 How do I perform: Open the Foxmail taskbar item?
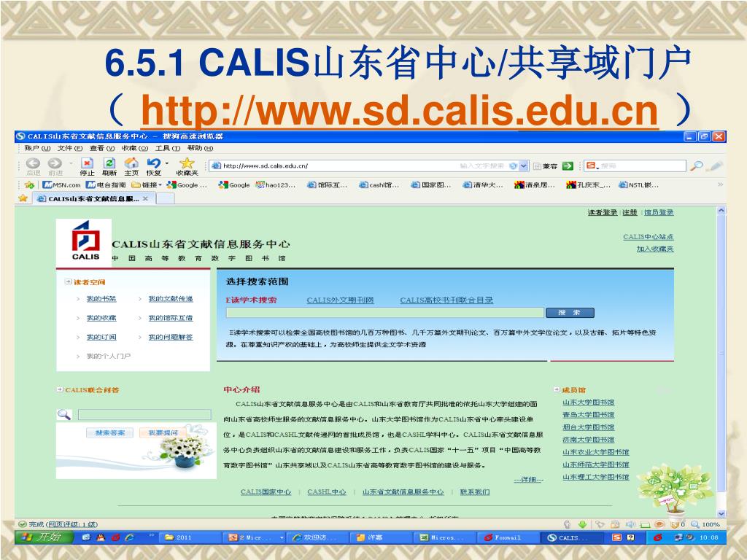pyautogui.click(x=506, y=537)
